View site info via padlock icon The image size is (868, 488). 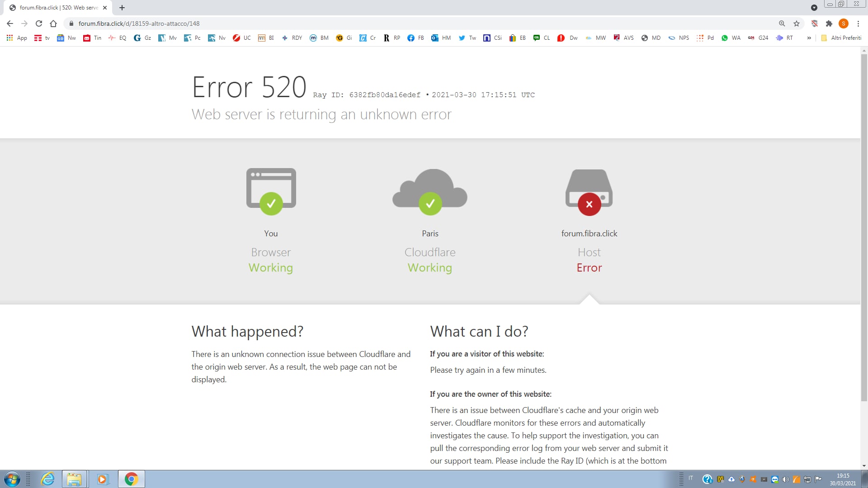coord(71,23)
